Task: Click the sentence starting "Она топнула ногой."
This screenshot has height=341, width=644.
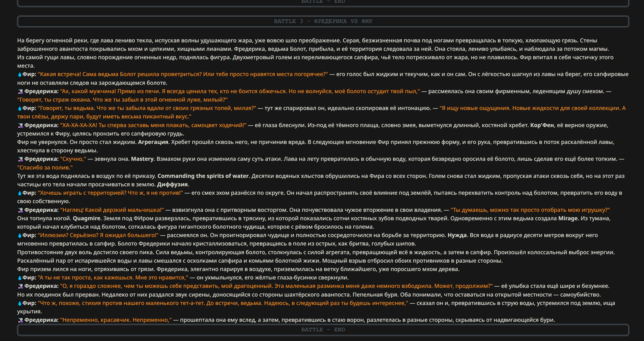Action: click(x=44, y=218)
